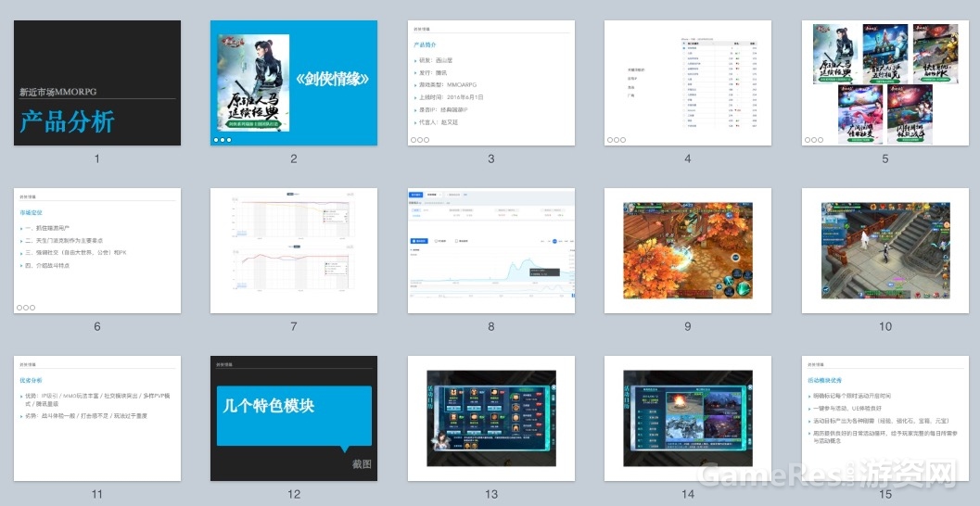Screen dimensions: 980x506
Task: Click slide number label 1
Action: [x=96, y=158]
